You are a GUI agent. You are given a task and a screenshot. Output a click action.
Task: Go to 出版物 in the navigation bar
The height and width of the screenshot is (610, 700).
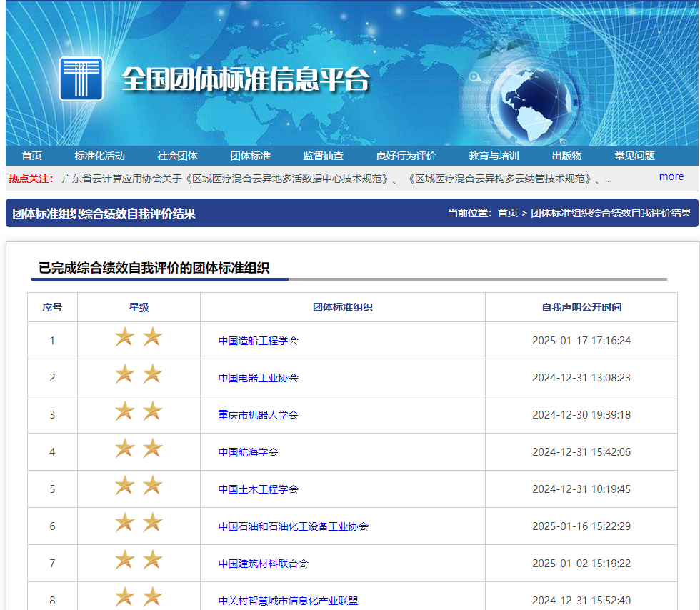click(567, 156)
